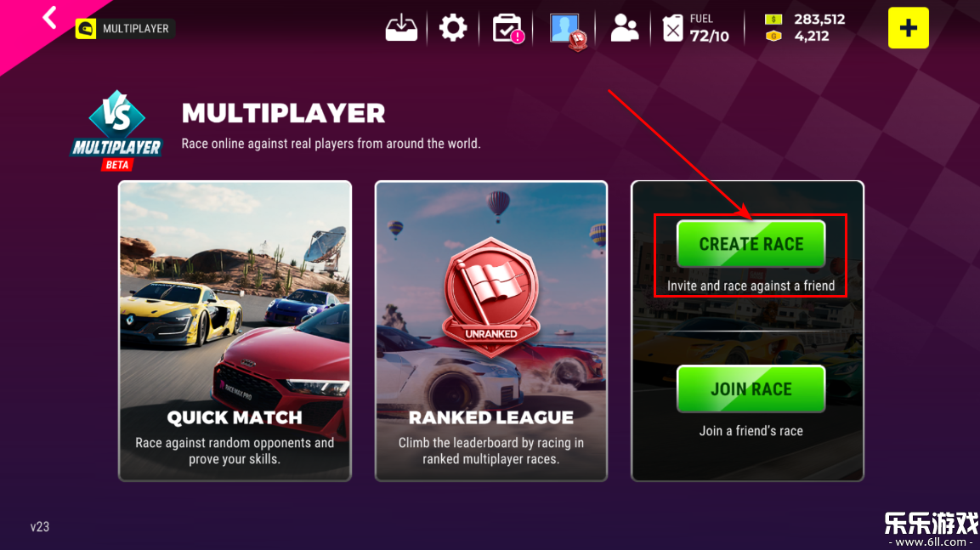Open the Quick Match card
This screenshot has width=980, height=550.
235,331
